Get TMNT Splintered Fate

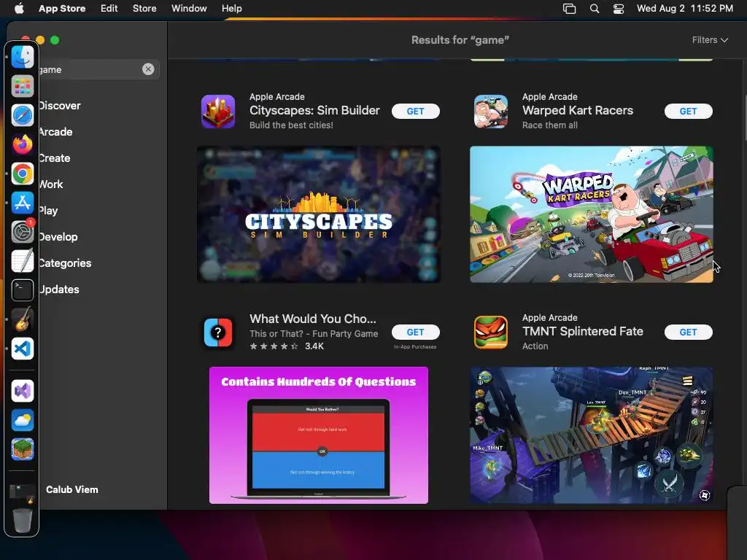[x=689, y=332]
